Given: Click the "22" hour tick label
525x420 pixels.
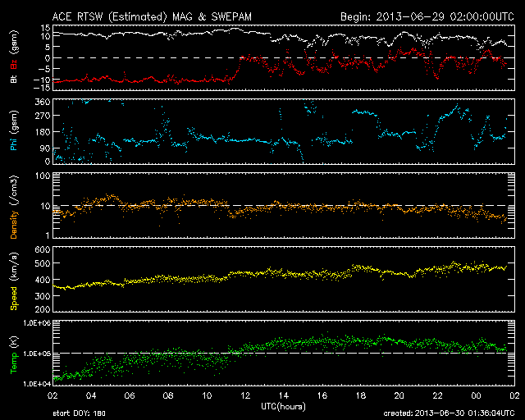Looking at the screenshot, I should click(x=437, y=396).
